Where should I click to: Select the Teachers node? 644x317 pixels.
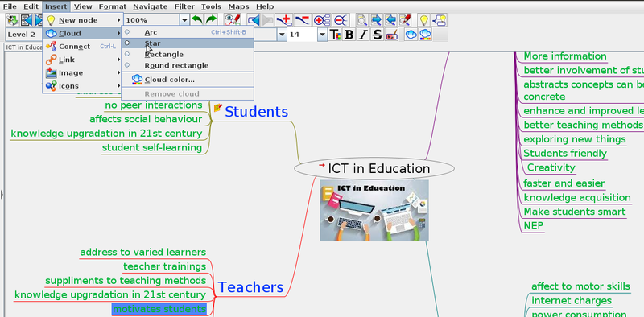250,287
